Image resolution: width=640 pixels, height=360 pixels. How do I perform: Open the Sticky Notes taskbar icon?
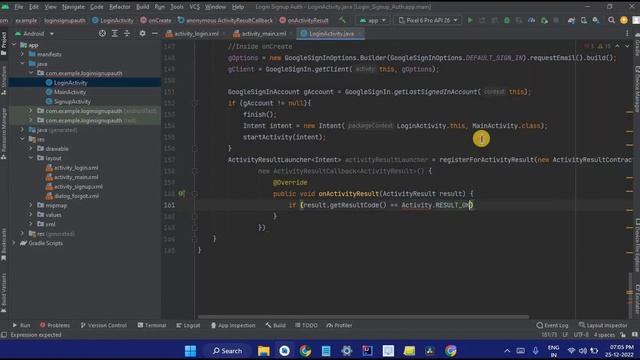pyautogui.click(x=409, y=351)
